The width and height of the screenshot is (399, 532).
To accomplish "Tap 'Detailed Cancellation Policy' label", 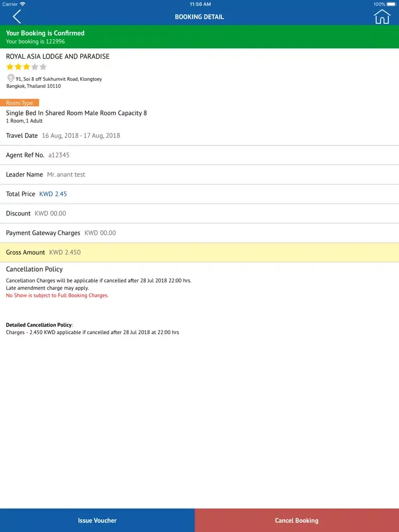I will [x=39, y=325].
